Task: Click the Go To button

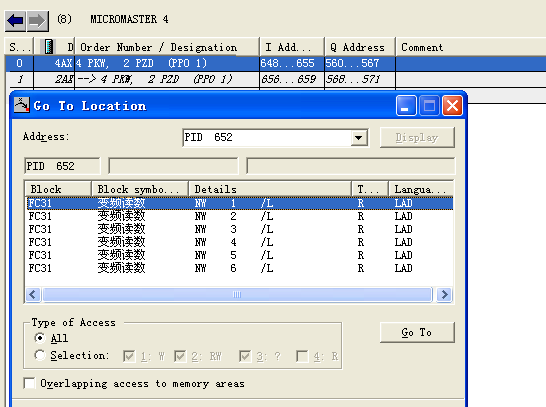Action: click(x=417, y=332)
